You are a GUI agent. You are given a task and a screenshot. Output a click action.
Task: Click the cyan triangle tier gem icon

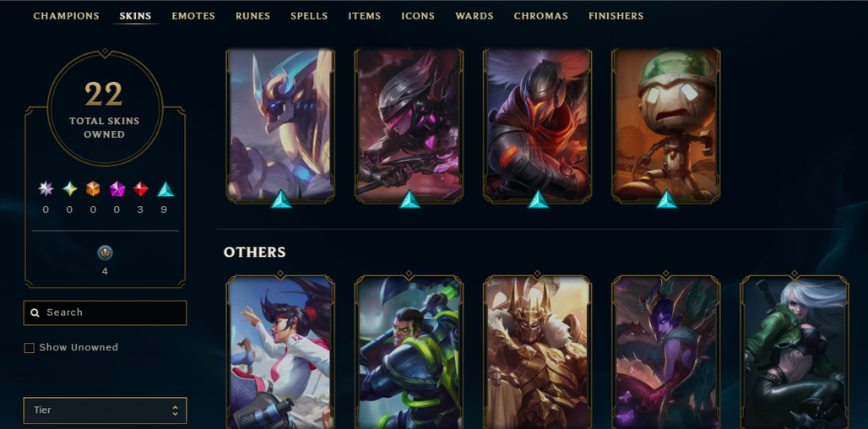click(x=165, y=189)
